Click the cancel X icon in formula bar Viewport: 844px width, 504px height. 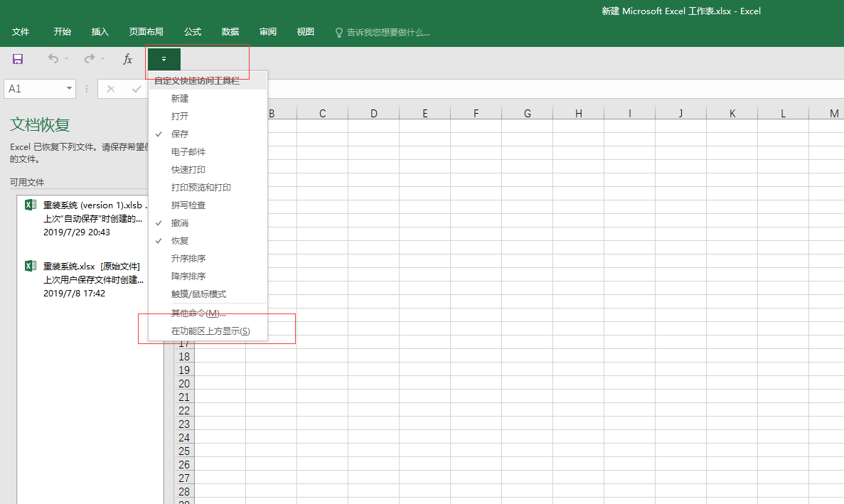111,89
